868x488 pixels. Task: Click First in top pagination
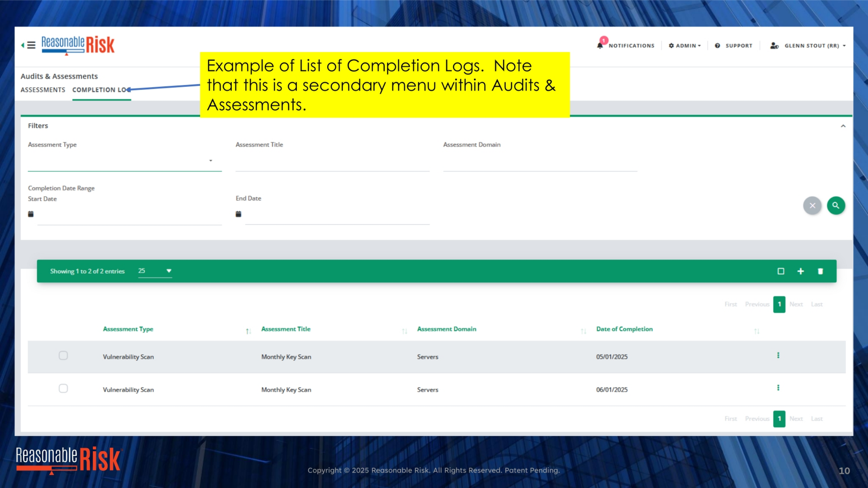(x=731, y=304)
